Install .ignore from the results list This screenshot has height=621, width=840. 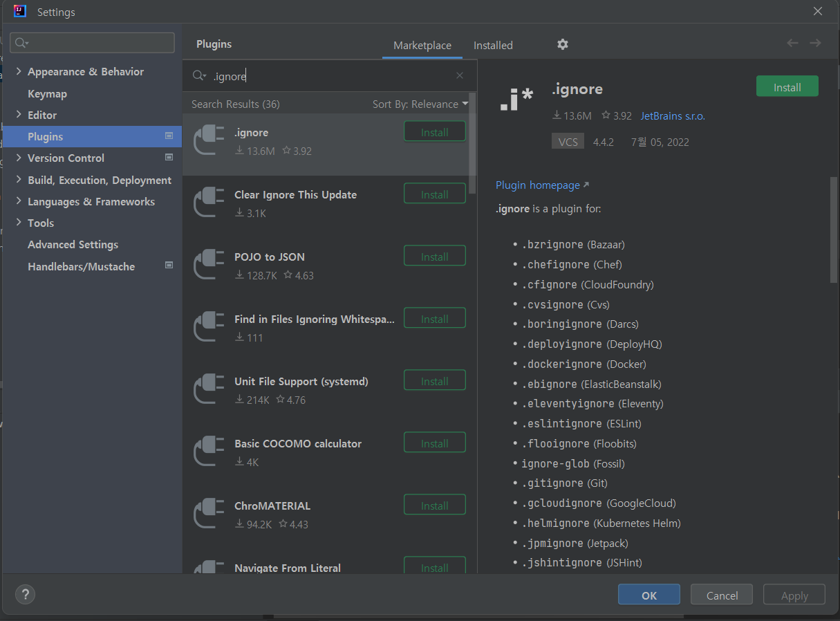pos(435,132)
